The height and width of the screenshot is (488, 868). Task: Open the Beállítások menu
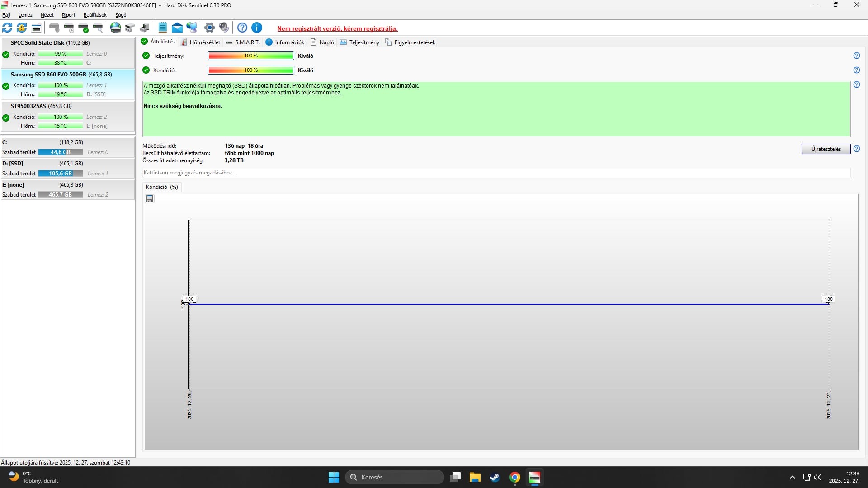coord(95,15)
